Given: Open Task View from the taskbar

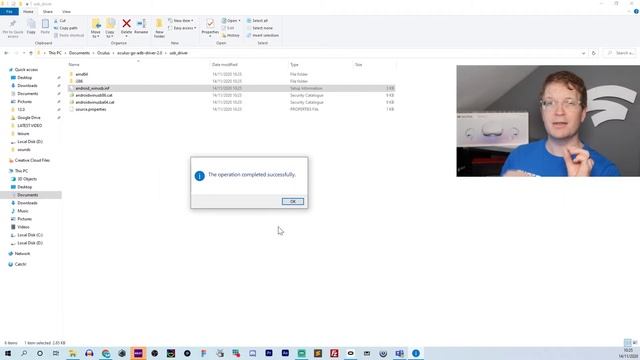Looking at the screenshot, I should 56,353.
